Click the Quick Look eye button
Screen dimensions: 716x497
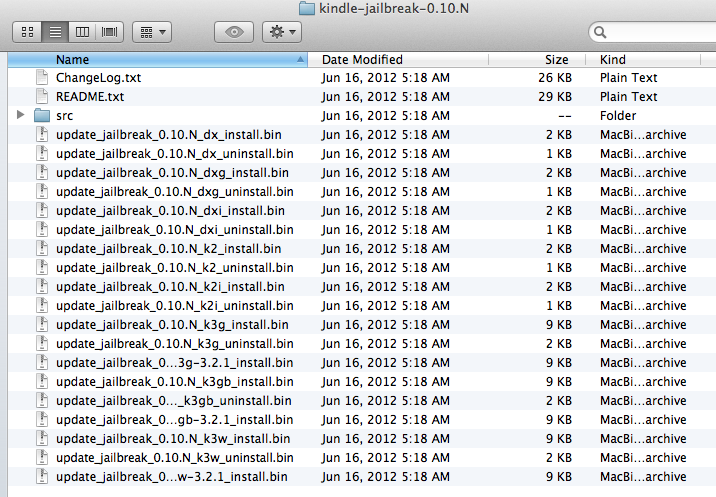click(x=234, y=32)
